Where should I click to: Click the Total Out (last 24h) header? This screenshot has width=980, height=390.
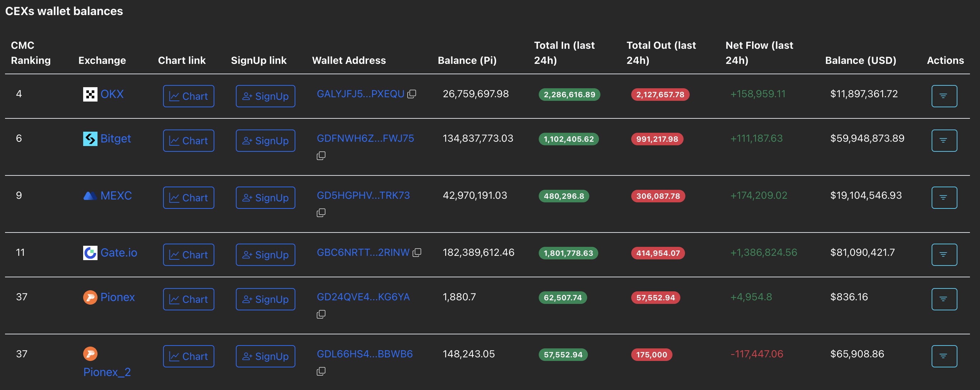click(x=661, y=53)
